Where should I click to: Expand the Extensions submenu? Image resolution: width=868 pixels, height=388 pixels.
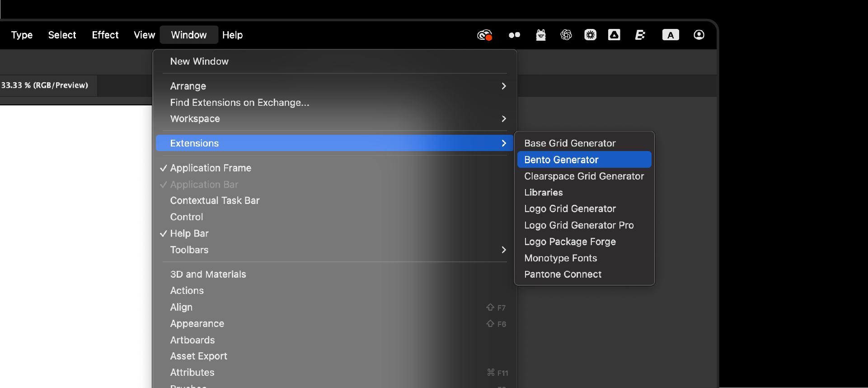pos(334,143)
